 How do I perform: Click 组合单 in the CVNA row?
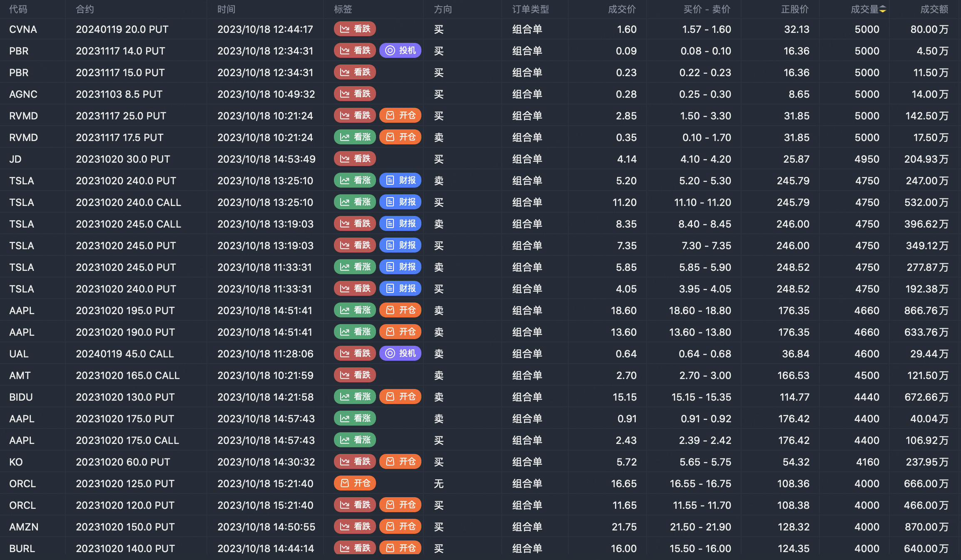coord(527,29)
